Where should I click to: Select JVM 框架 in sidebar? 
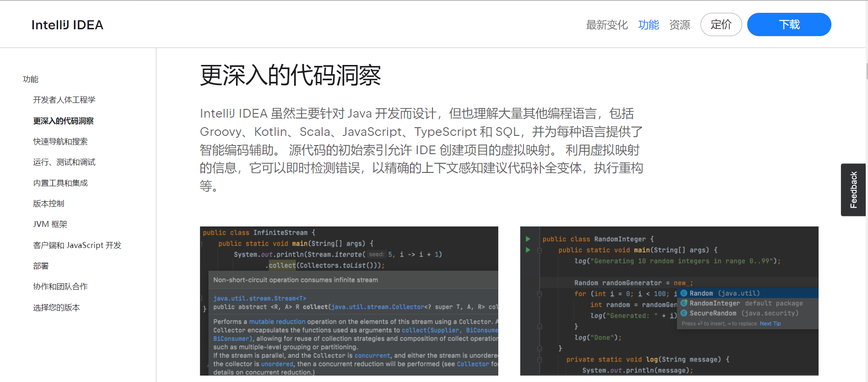[x=50, y=224]
